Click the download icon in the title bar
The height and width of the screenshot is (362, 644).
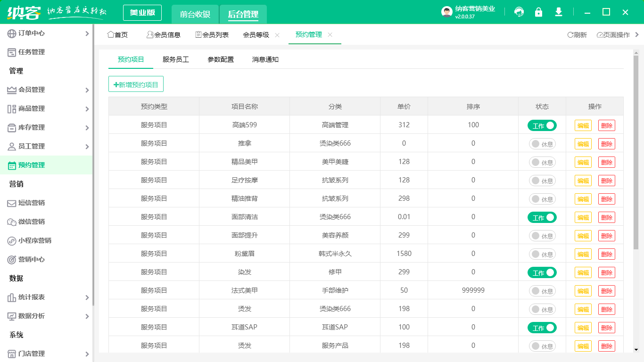tap(559, 12)
